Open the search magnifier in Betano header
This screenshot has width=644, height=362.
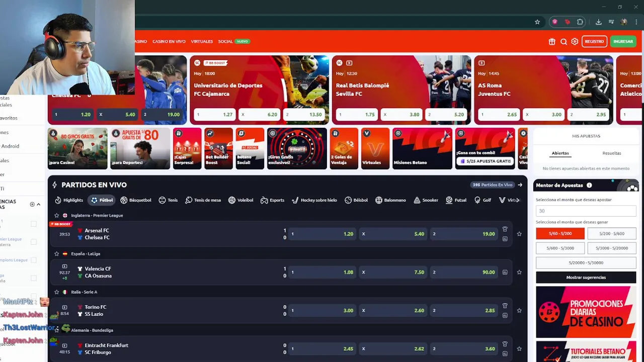[563, 42]
